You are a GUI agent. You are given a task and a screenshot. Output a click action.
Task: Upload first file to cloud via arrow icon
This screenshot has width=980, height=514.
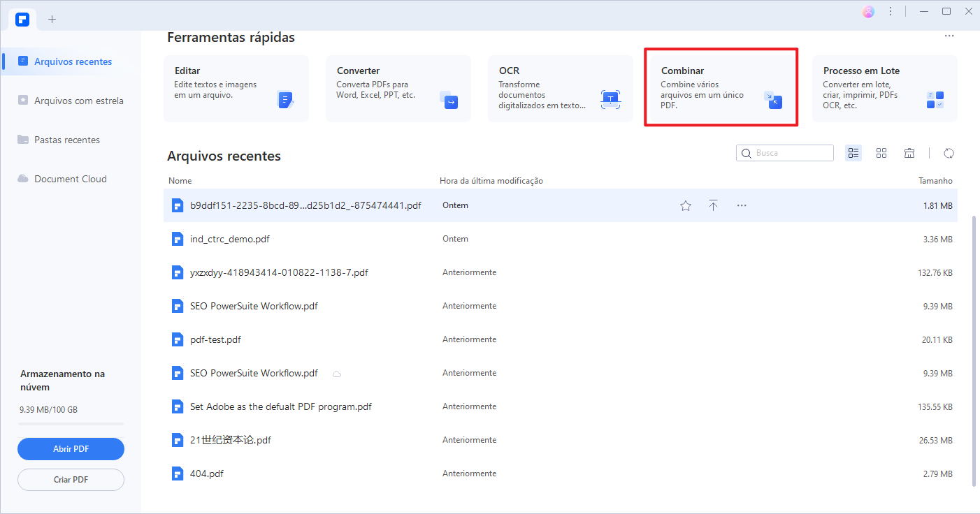(x=713, y=205)
